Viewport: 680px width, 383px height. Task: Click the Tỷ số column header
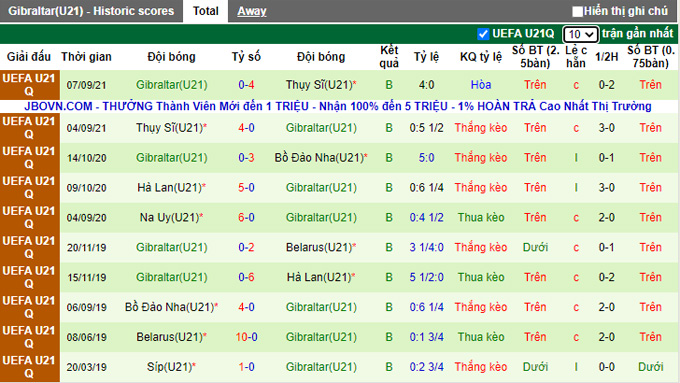[246, 57]
